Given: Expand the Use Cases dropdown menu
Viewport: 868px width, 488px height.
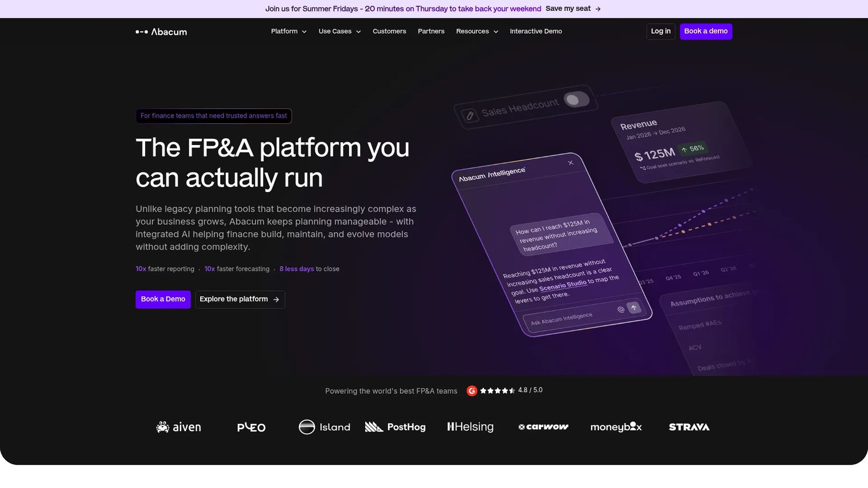Looking at the screenshot, I should (340, 32).
